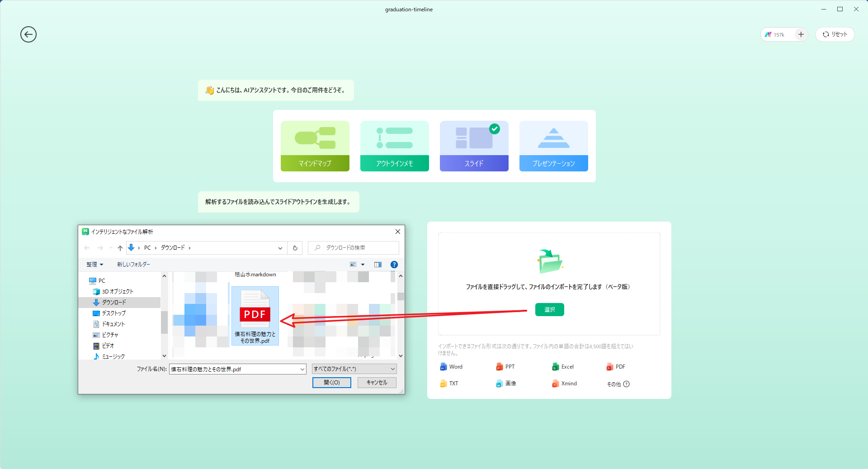Add credits with the plus button
868x469 pixels.
point(801,34)
